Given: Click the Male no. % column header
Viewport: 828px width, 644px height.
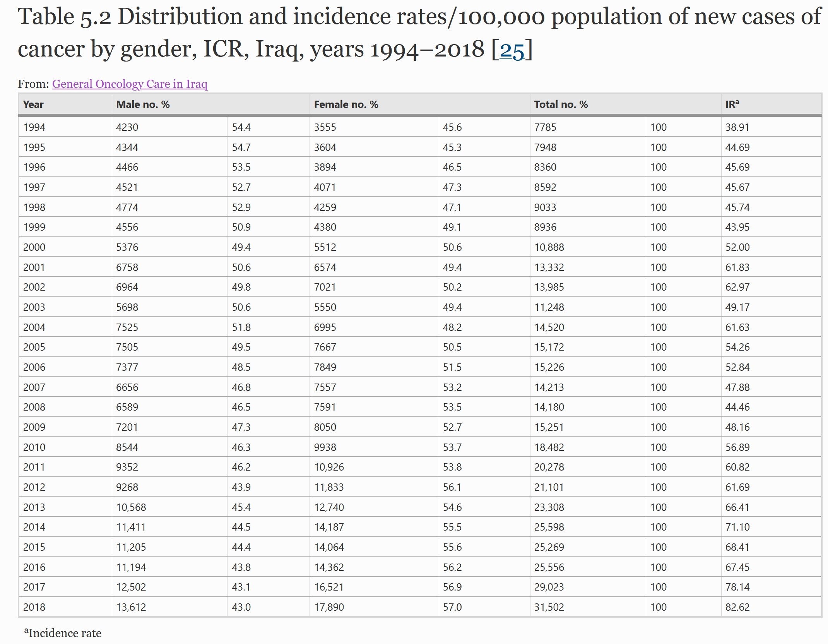Looking at the screenshot, I should pyautogui.click(x=143, y=104).
